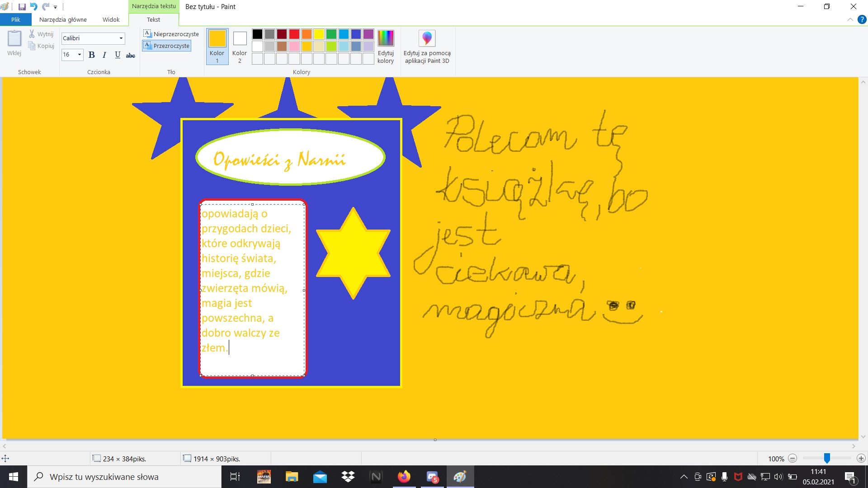The height and width of the screenshot is (488, 868).
Task: Select Przezroczyste background option
Action: [x=166, y=46]
